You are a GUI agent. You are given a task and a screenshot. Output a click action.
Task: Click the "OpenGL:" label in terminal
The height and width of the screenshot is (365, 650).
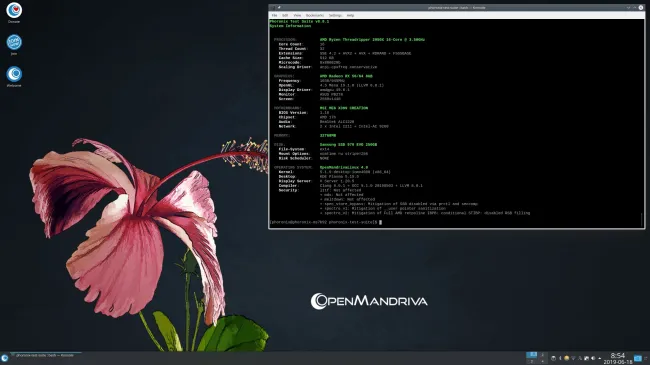[286, 85]
